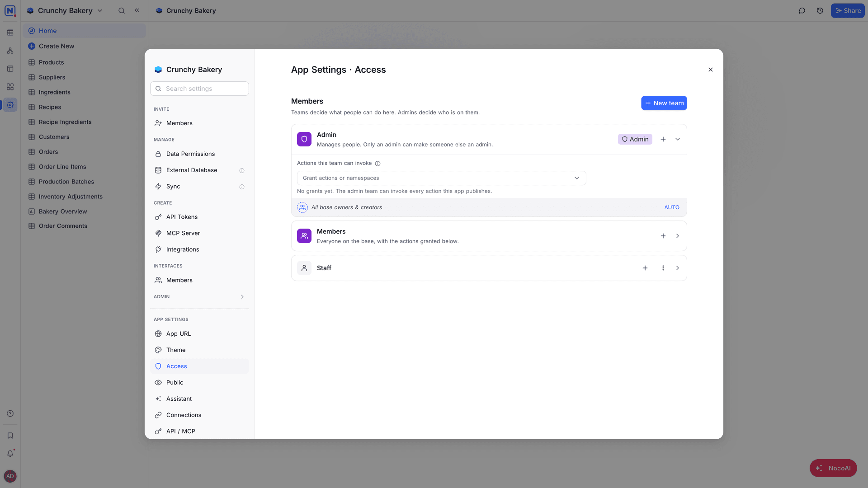Click the AD user avatar
This screenshot has width=868, height=488.
point(10,476)
